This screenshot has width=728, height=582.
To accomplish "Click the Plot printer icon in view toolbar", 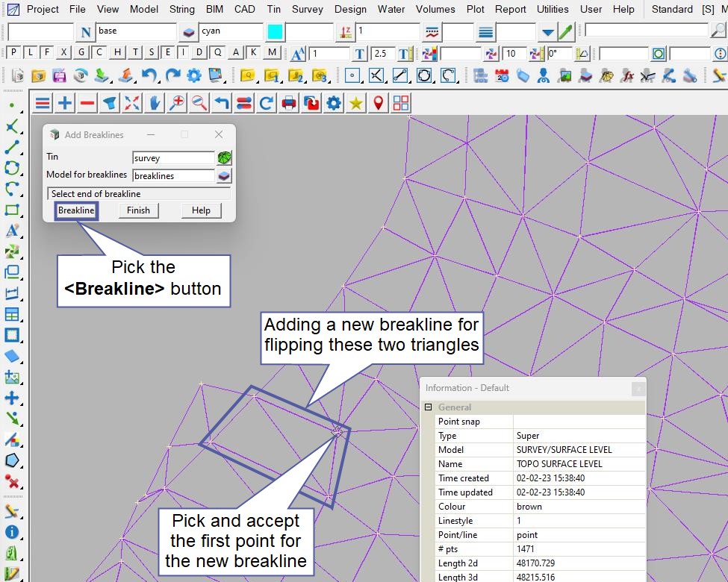I will click(x=289, y=103).
